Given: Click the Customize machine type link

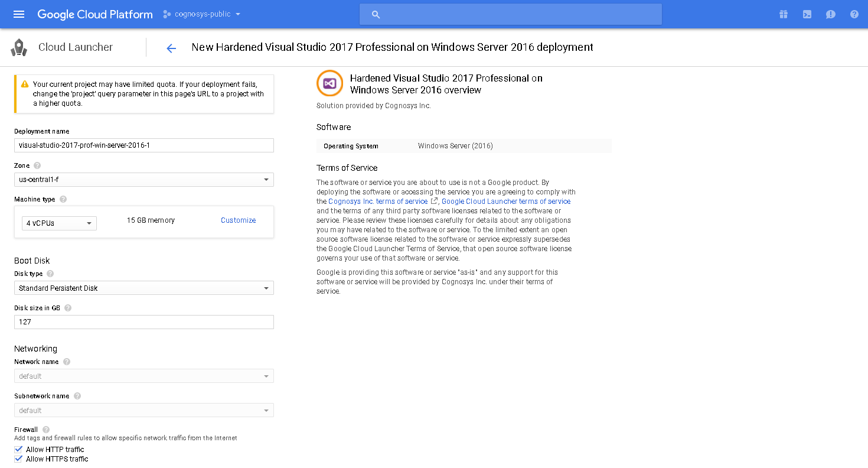Looking at the screenshot, I should (239, 220).
